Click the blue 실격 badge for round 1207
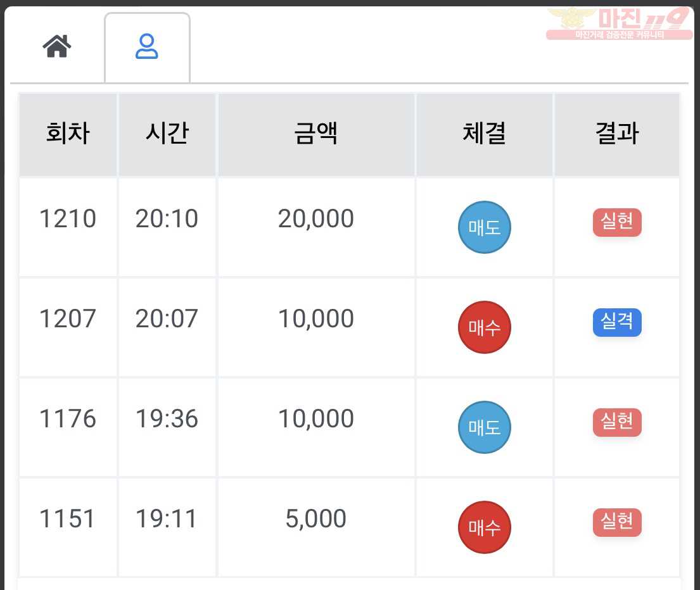This screenshot has width=700, height=590. tap(617, 322)
